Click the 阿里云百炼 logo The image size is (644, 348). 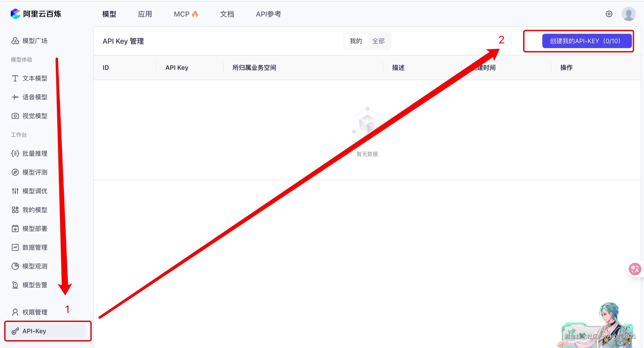click(x=36, y=14)
